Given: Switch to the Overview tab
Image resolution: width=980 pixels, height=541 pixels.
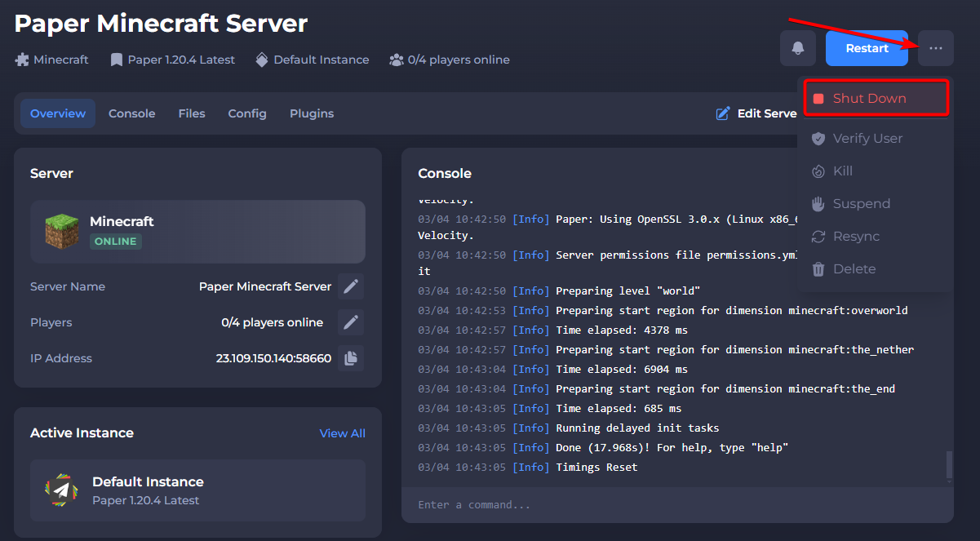Looking at the screenshot, I should pyautogui.click(x=58, y=113).
